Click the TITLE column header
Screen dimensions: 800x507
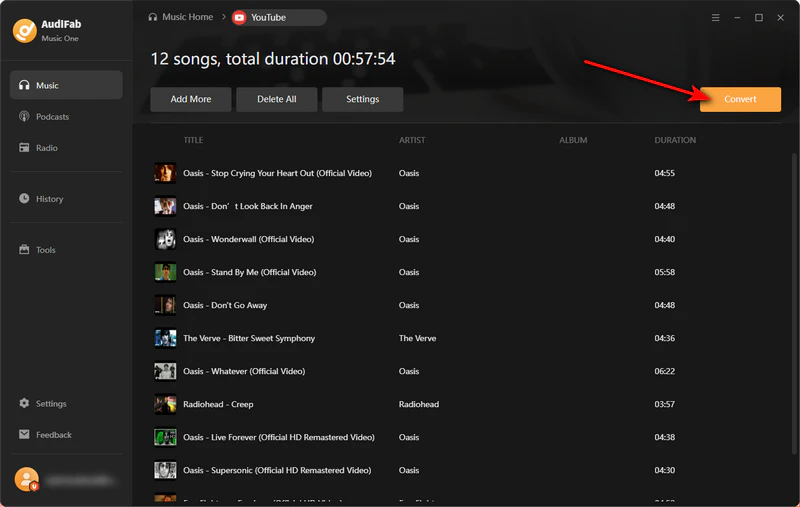point(193,140)
